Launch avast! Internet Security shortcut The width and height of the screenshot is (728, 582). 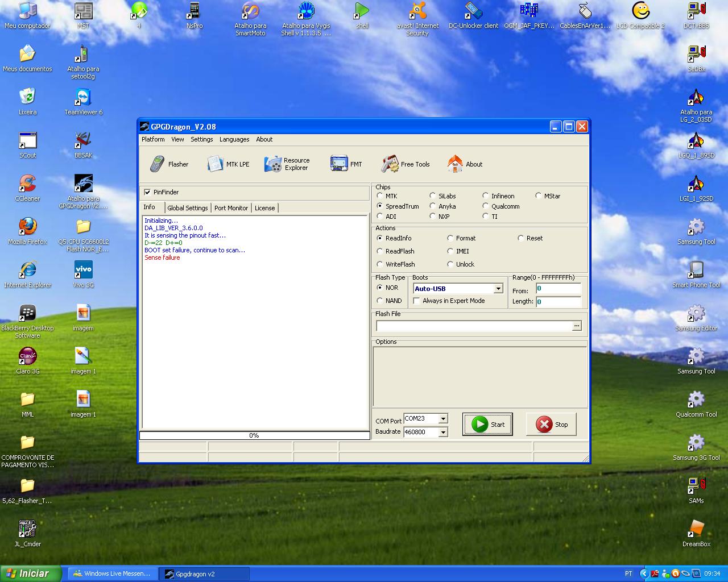click(x=417, y=19)
